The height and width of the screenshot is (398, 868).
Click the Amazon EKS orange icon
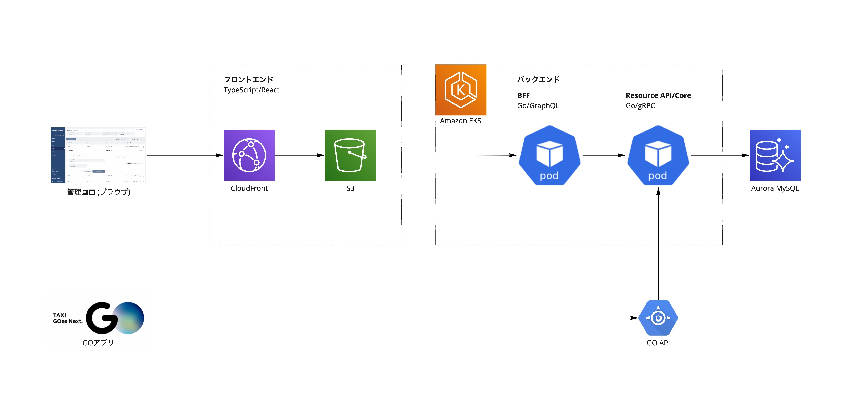pos(461,90)
